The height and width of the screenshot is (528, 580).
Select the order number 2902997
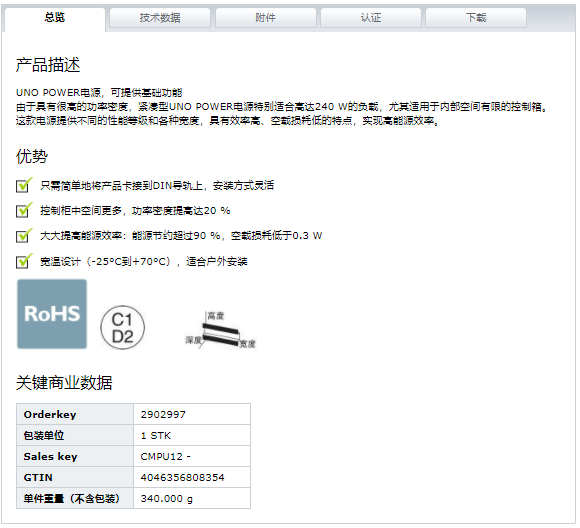163,415
